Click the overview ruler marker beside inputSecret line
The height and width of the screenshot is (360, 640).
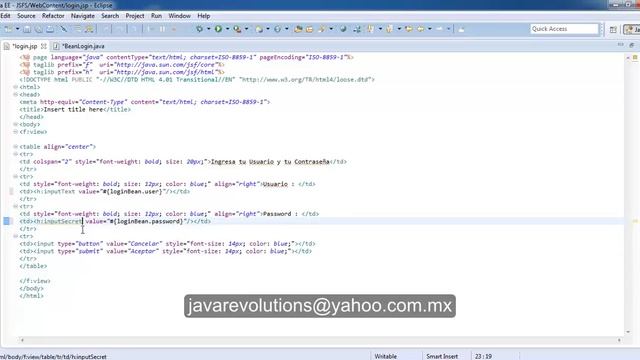(635, 221)
